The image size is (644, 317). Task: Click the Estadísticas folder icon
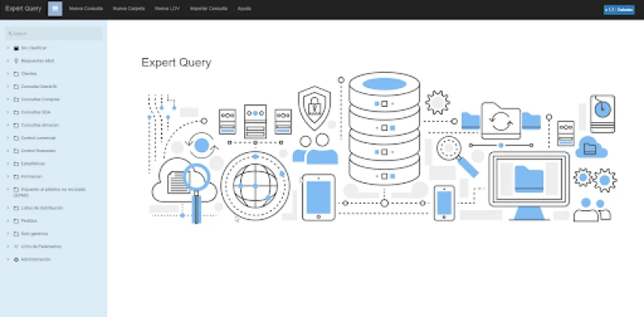tap(17, 163)
